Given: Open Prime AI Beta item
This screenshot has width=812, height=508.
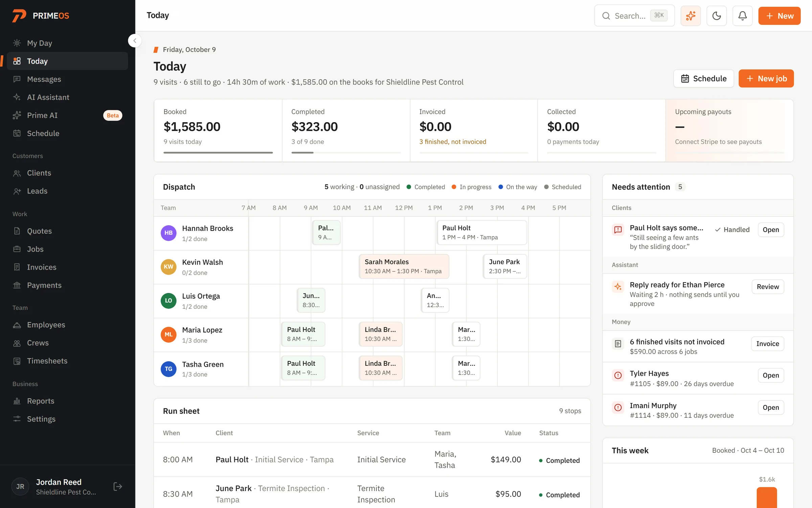Looking at the screenshot, I should (67, 115).
